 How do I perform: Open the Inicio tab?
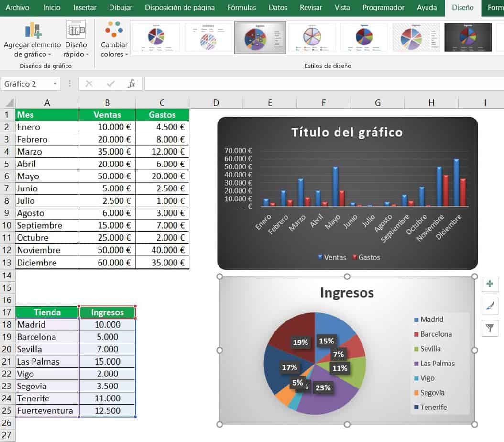[x=52, y=7]
